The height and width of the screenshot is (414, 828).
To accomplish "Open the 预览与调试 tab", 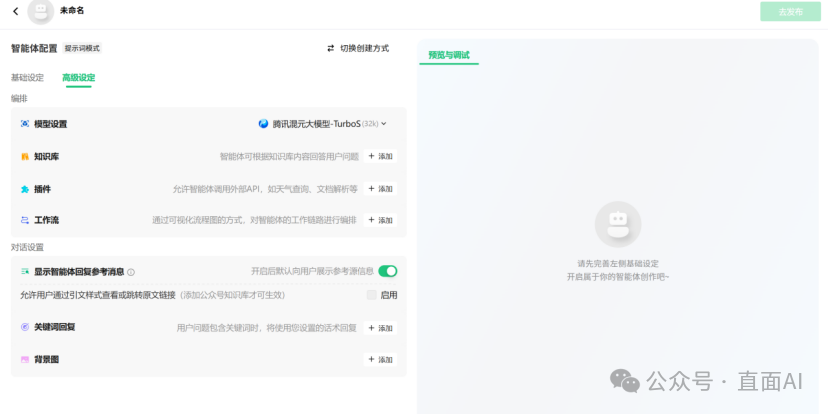I will (449, 55).
